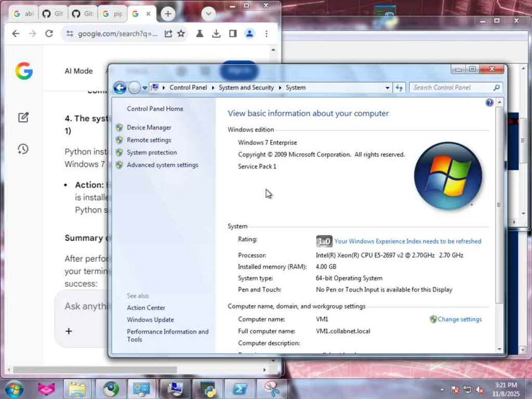Click share icon in Chrome address bar
The height and width of the screenshot is (399, 532).
168,34
